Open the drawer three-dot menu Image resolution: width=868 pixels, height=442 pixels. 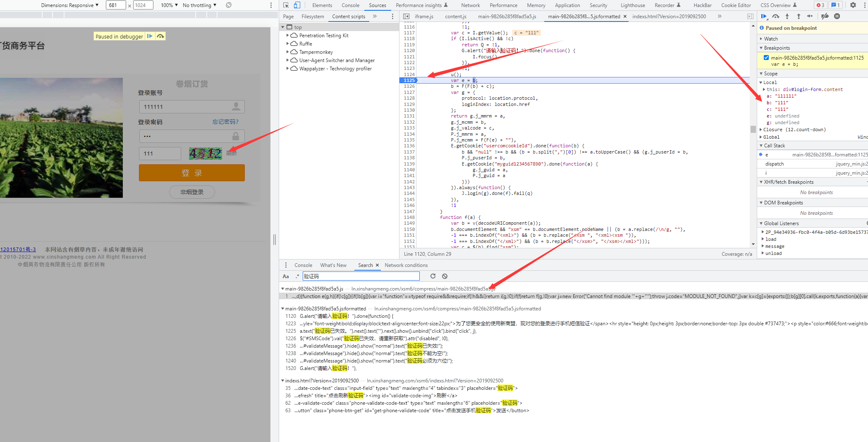tap(286, 265)
